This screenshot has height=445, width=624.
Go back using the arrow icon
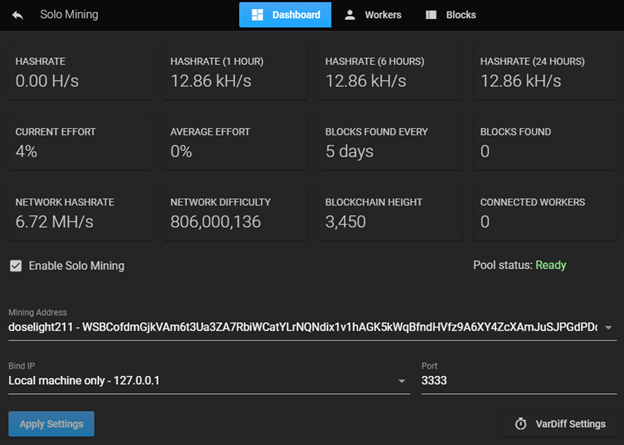pyautogui.click(x=18, y=15)
